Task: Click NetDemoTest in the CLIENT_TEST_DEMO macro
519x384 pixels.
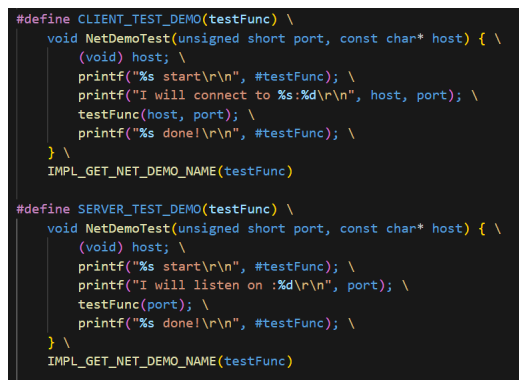Action: point(128,39)
